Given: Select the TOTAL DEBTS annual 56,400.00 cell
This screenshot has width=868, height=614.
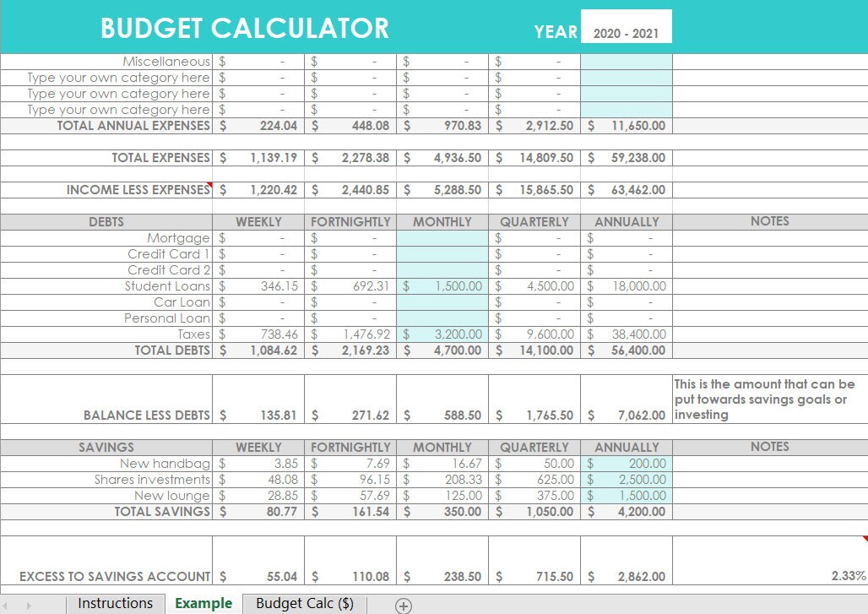Looking at the screenshot, I should pos(625,350).
